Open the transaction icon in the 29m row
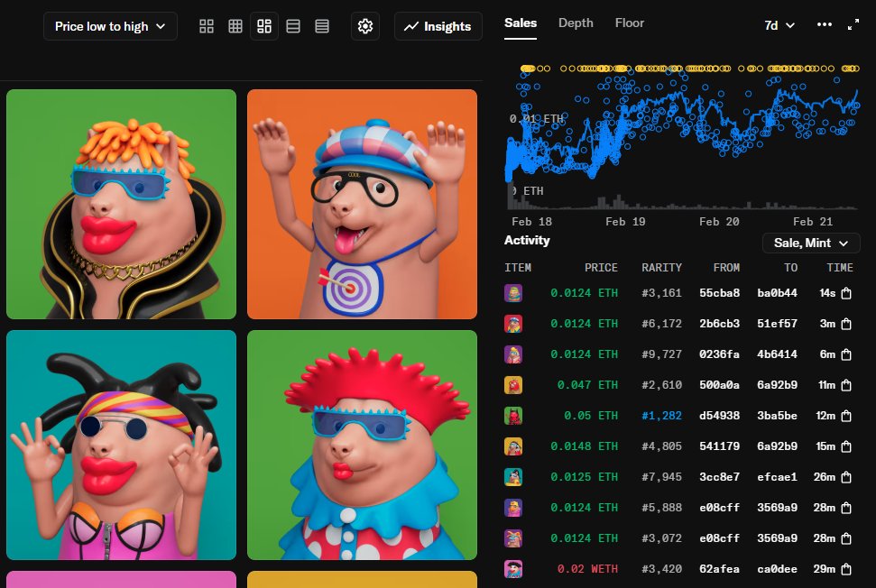The width and height of the screenshot is (876, 588). point(846,569)
